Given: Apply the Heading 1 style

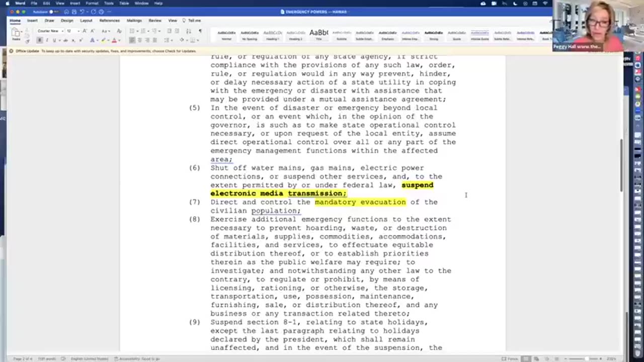Looking at the screenshot, I should tap(273, 34).
